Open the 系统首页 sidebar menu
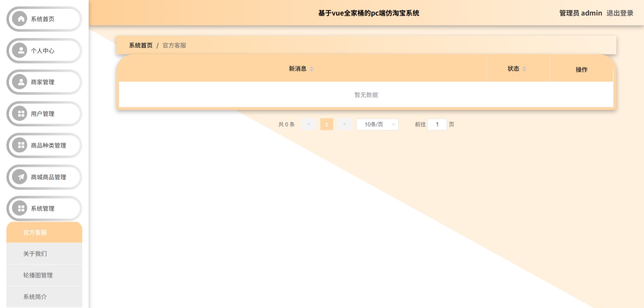Viewport: 644px width, 308px height. point(44,19)
